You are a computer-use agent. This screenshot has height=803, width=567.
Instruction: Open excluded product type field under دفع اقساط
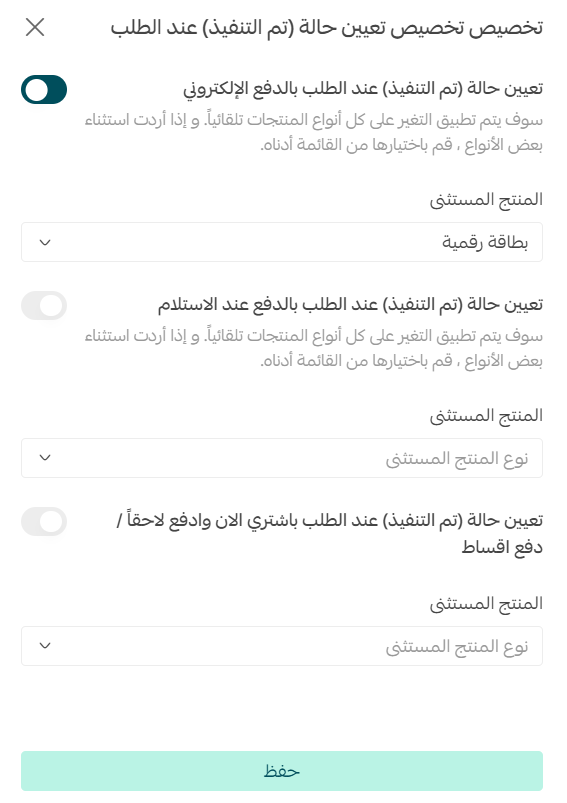click(282, 646)
